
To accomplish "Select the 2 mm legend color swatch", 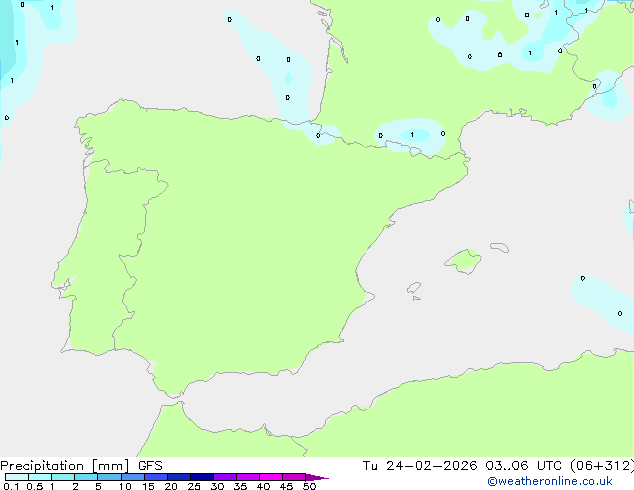I will tap(86, 477).
